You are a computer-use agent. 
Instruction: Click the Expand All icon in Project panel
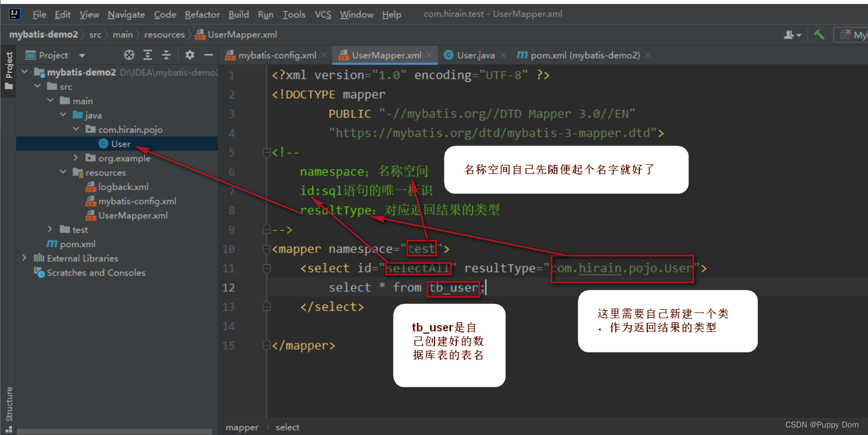point(148,55)
